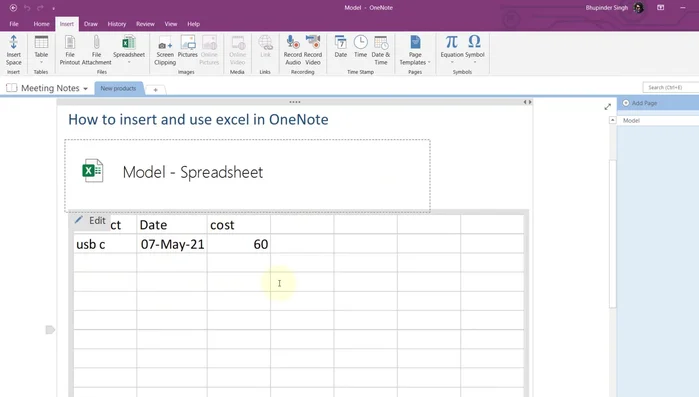Viewport: 699px width, 397px height.
Task: Open Page Templates
Action: [x=415, y=50]
